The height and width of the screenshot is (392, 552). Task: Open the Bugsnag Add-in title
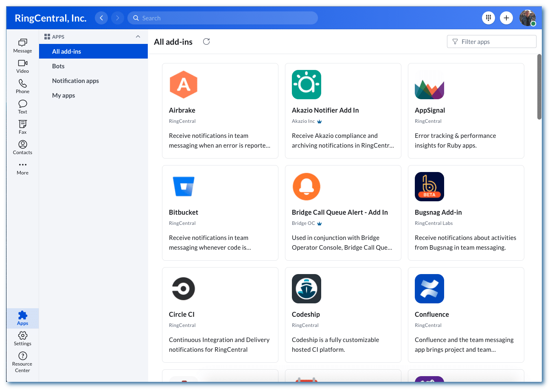point(438,212)
